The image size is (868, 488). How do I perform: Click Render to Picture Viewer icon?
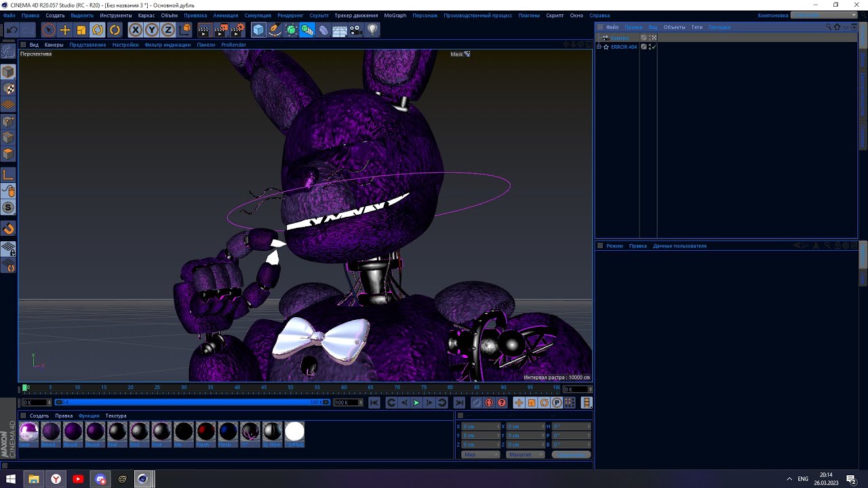(x=221, y=30)
